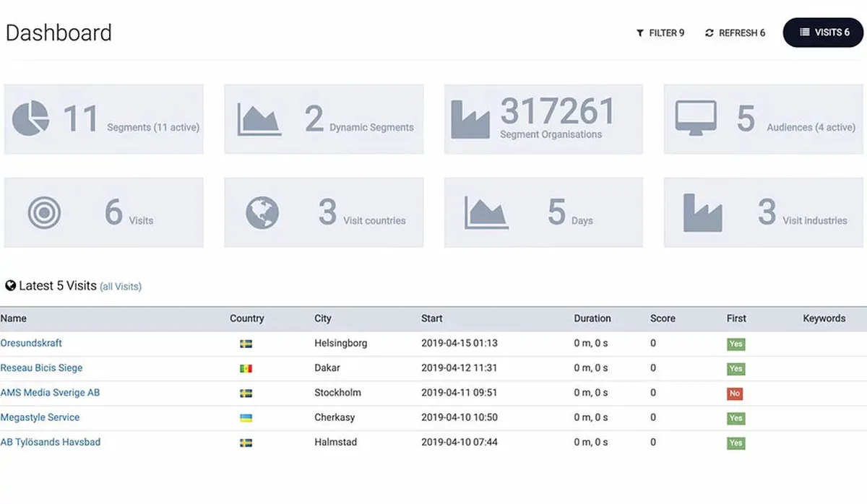Image resolution: width=867 pixels, height=504 pixels.
Task: Click the factory icon on Visit industries card
Action: point(702,212)
